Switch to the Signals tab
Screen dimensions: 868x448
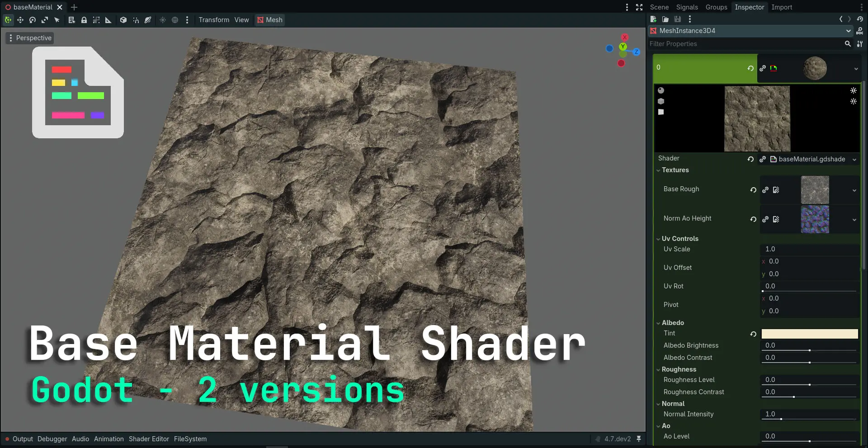tap(687, 7)
